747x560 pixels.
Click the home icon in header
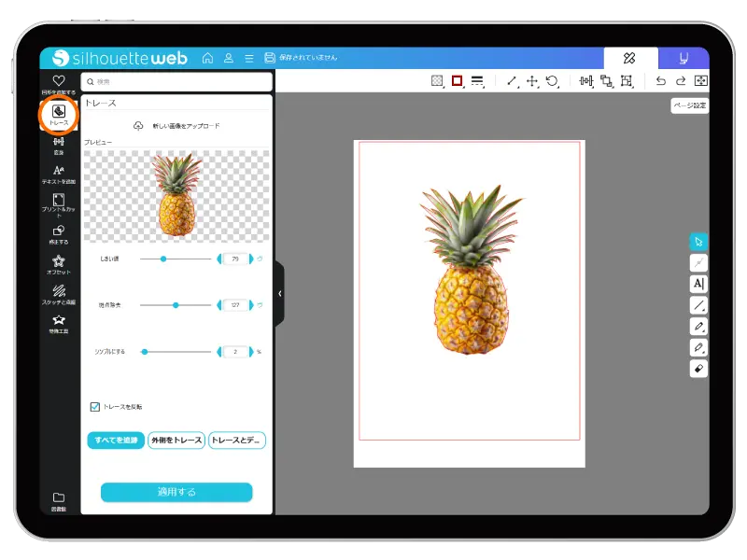(x=207, y=58)
